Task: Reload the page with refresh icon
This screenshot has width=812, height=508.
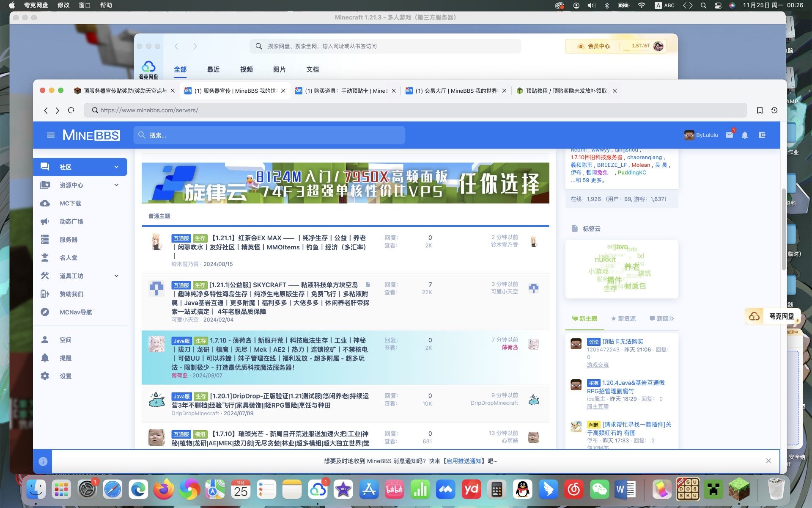Action: point(71,110)
